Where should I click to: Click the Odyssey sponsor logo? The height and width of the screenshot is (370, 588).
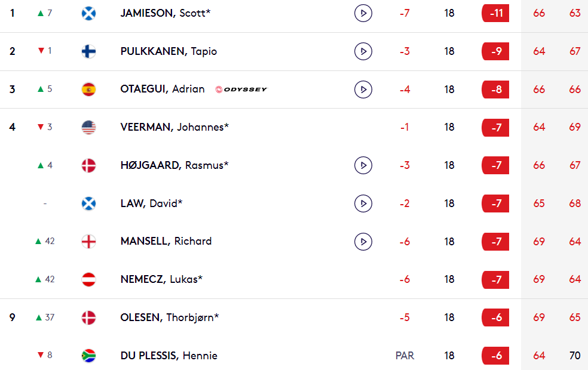(x=241, y=90)
